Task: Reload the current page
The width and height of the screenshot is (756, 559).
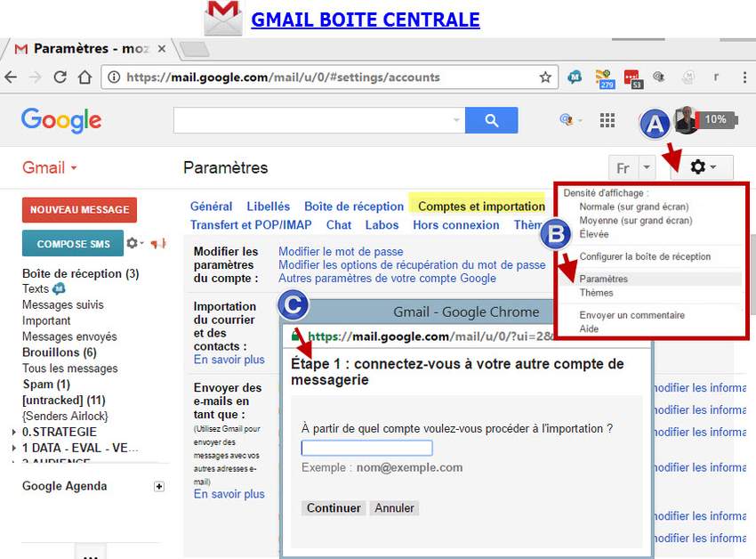Action: pyautogui.click(x=60, y=77)
